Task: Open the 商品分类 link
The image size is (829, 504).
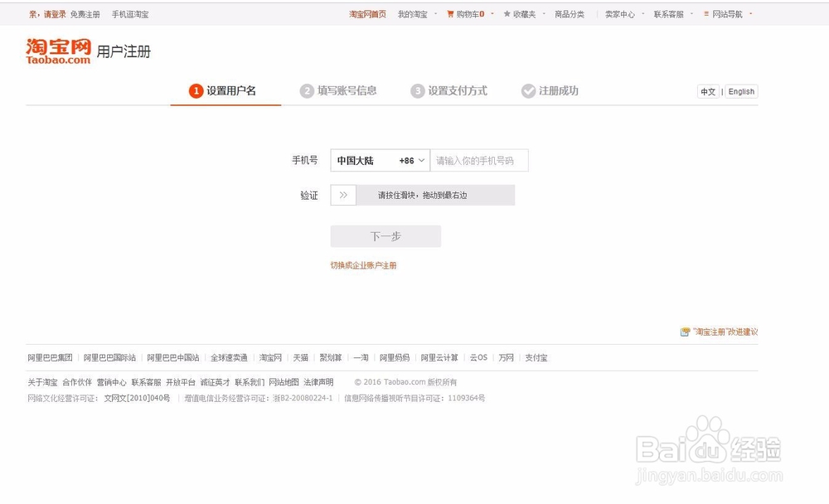Action: click(x=570, y=14)
